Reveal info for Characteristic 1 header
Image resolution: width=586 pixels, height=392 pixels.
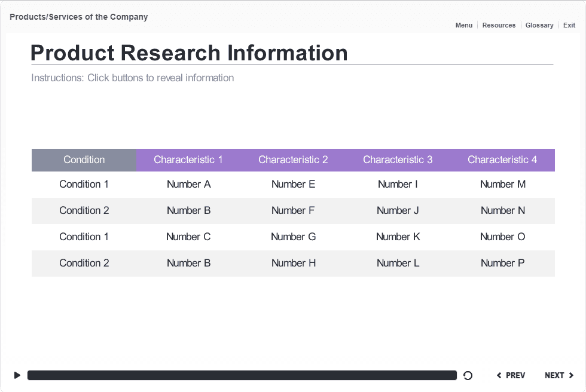pyautogui.click(x=188, y=160)
